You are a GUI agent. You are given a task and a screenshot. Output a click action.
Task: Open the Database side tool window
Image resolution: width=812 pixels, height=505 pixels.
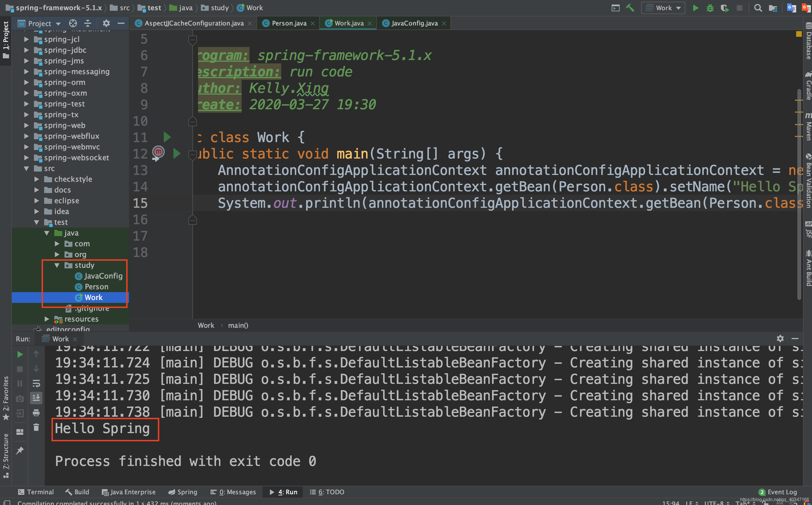coord(808,41)
